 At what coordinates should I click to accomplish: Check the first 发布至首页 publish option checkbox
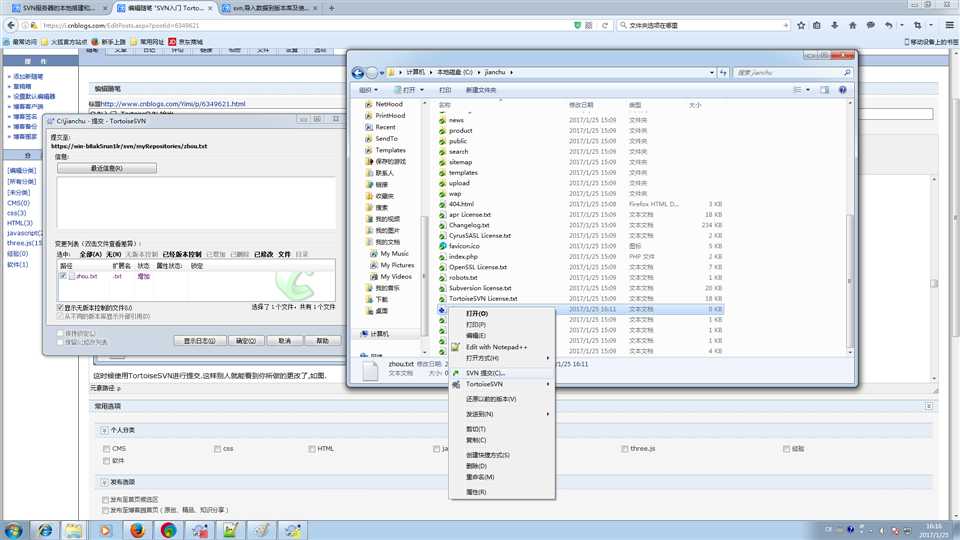click(x=105, y=500)
